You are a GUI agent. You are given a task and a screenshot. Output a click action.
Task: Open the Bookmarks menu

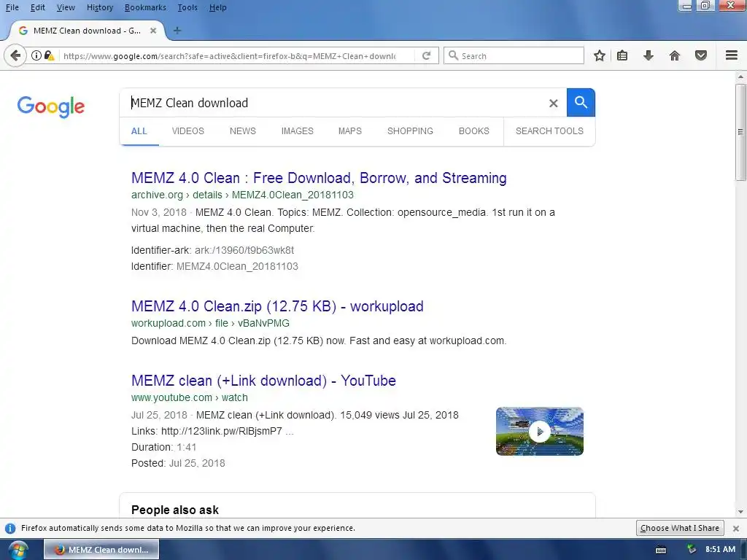click(145, 7)
